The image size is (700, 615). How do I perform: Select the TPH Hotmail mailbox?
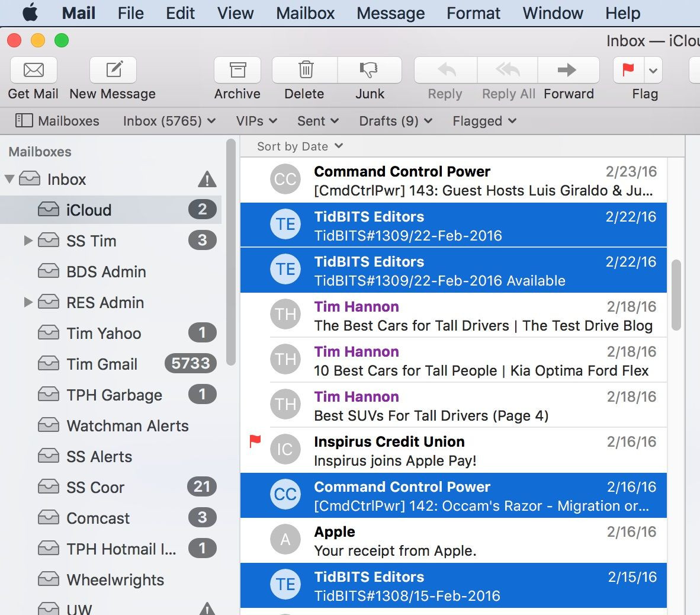111,549
